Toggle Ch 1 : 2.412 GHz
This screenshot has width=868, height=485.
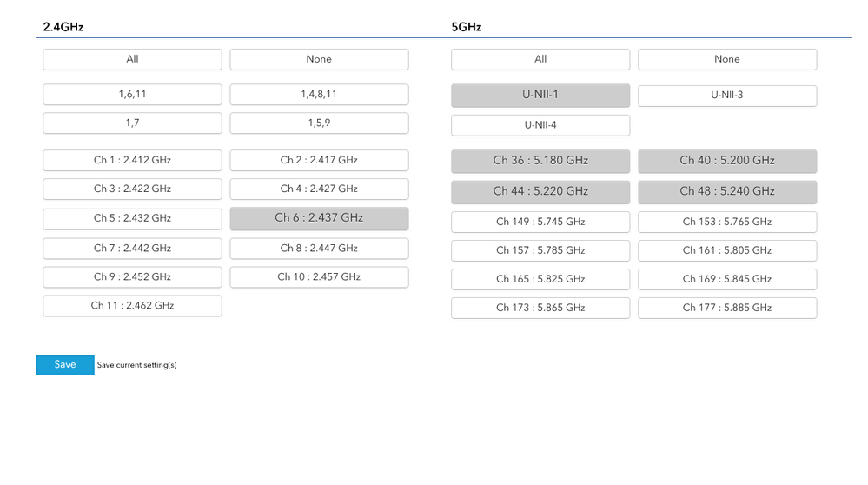tap(132, 160)
